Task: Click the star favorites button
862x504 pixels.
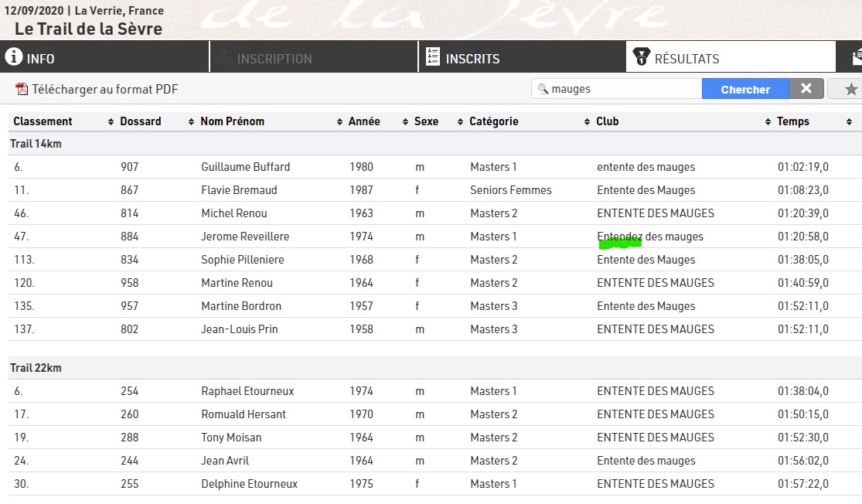Action: pyautogui.click(x=850, y=90)
